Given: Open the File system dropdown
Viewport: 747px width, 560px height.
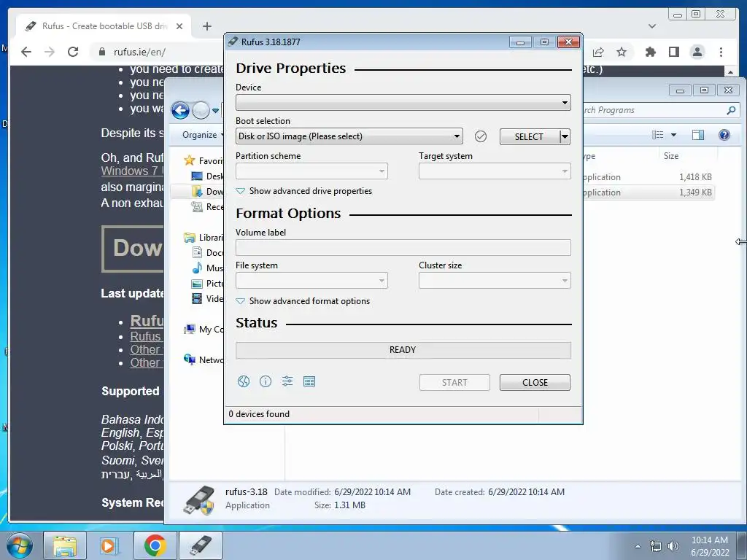Looking at the screenshot, I should pos(311,281).
